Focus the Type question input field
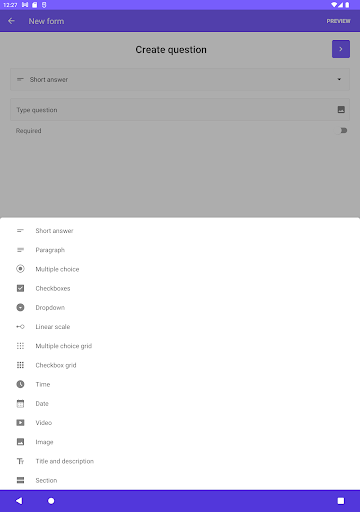This screenshot has height=512, width=360. [180, 109]
